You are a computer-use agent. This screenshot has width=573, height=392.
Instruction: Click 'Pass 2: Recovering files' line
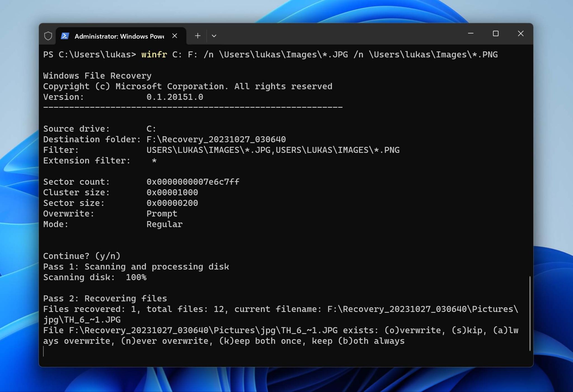[105, 299]
